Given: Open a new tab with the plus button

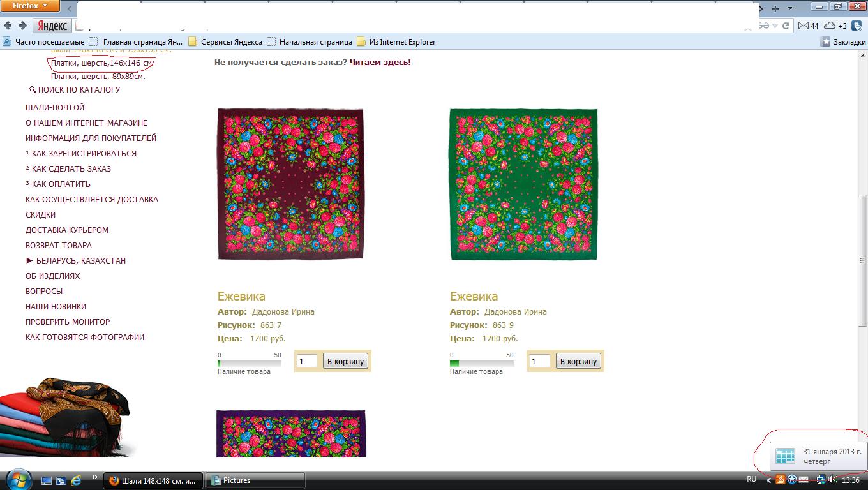Looking at the screenshot, I should 775,8.
